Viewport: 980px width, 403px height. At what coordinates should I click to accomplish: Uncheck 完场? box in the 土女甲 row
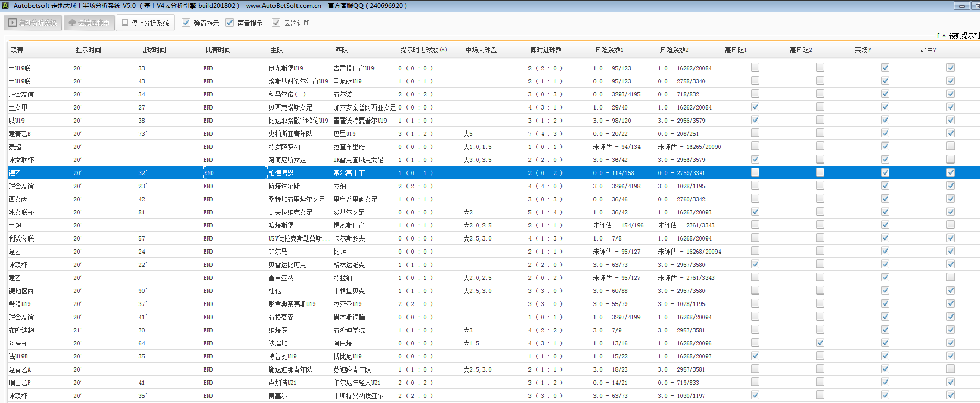885,107
